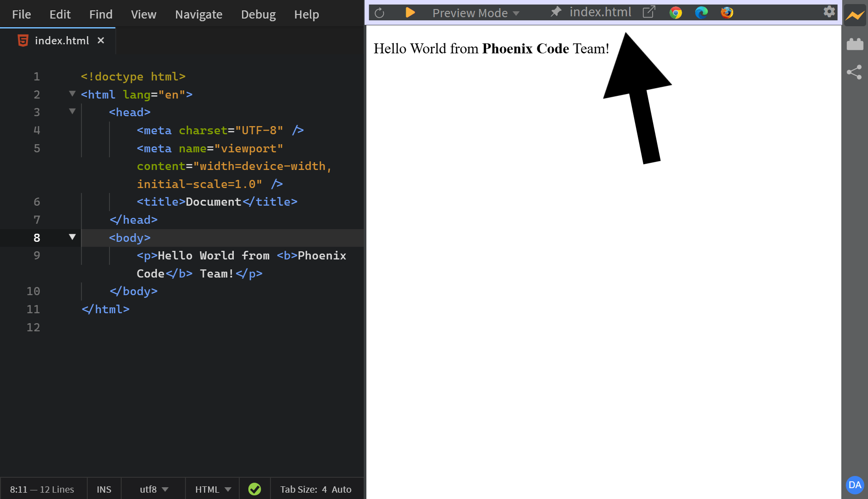
Task: Open the Debug menu
Action: [x=258, y=14]
